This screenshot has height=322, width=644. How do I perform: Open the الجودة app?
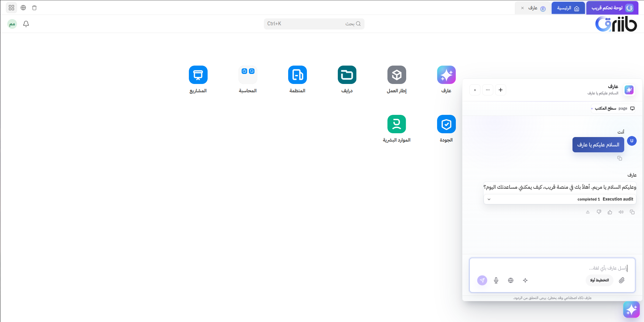click(x=446, y=124)
